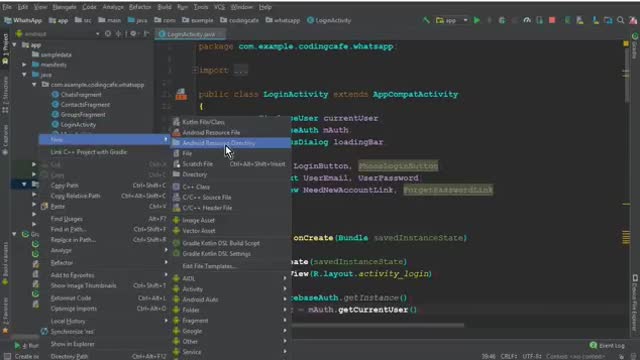This screenshot has width=640, height=360.
Task: Choose Scratch File in New submenu
Action: point(231,164)
